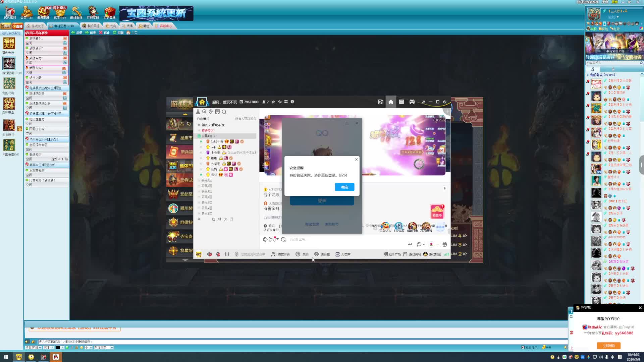Viewport: 644px width, 362px height.
Task: Mute the YY speaker icon
Action: click(209, 254)
